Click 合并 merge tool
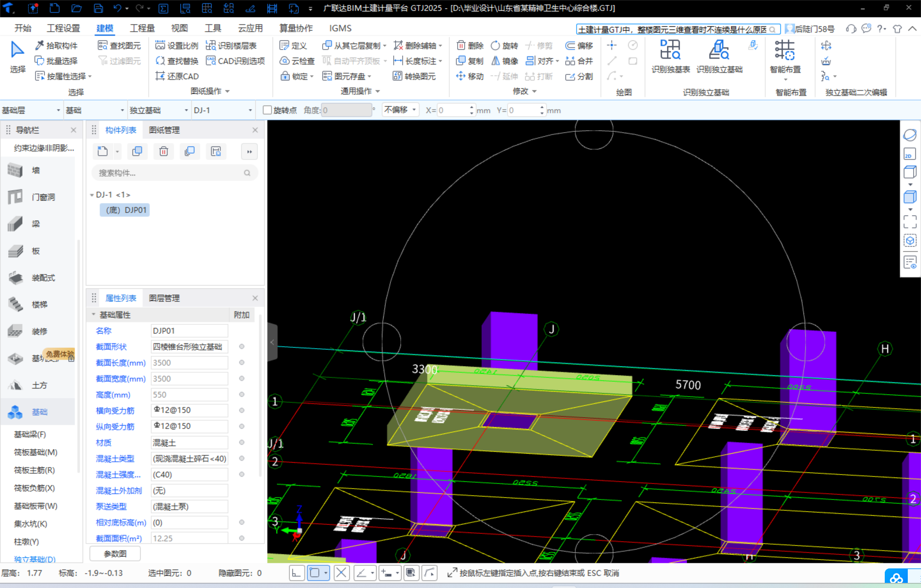The image size is (921, 588). (x=579, y=61)
